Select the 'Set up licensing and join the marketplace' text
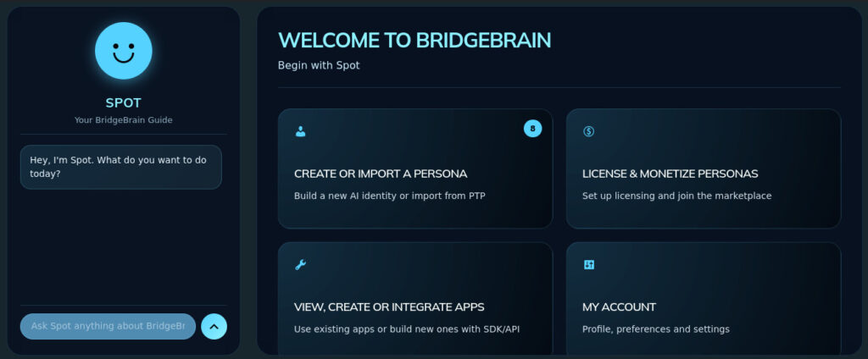868x359 pixels. pos(676,196)
